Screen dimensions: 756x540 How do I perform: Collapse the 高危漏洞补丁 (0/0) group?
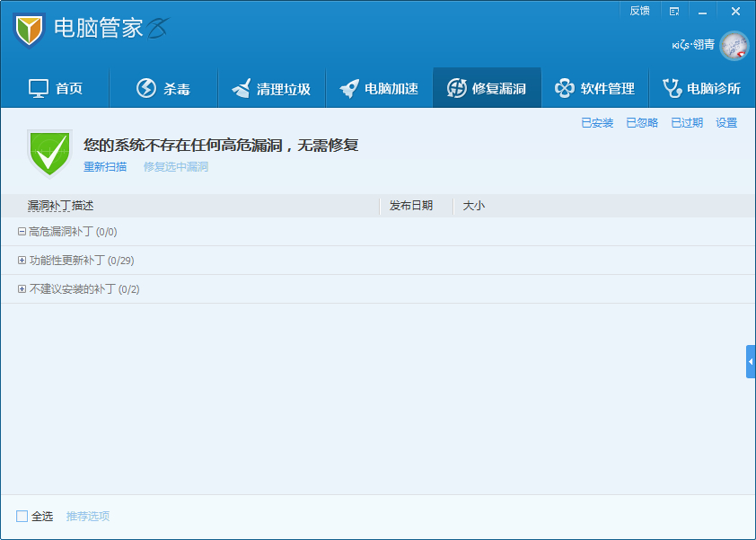point(22,232)
